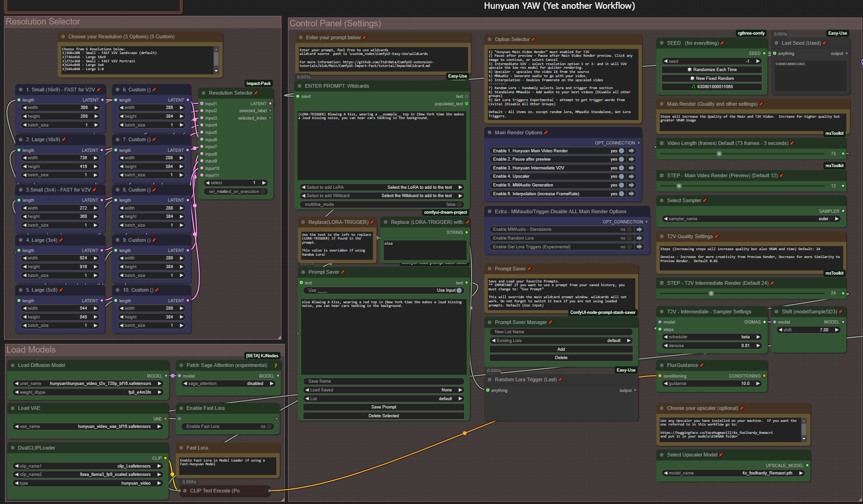Click right arrow on the seed value field

758,61
